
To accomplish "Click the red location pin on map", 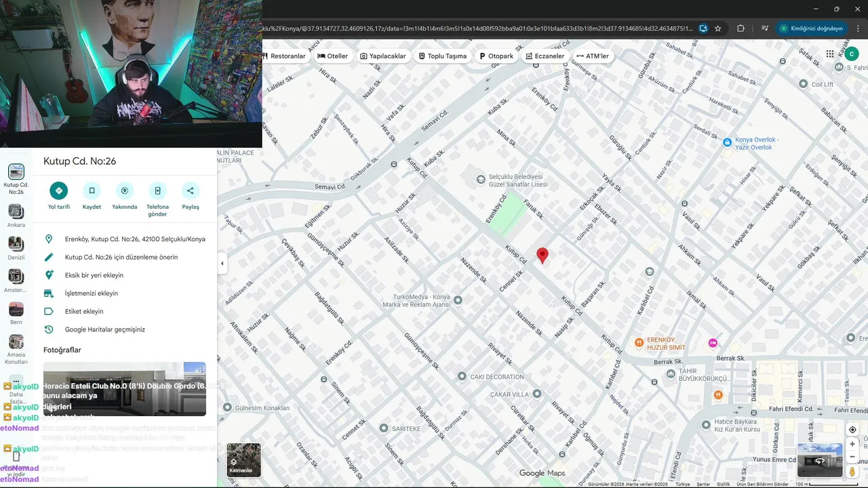I will [542, 256].
